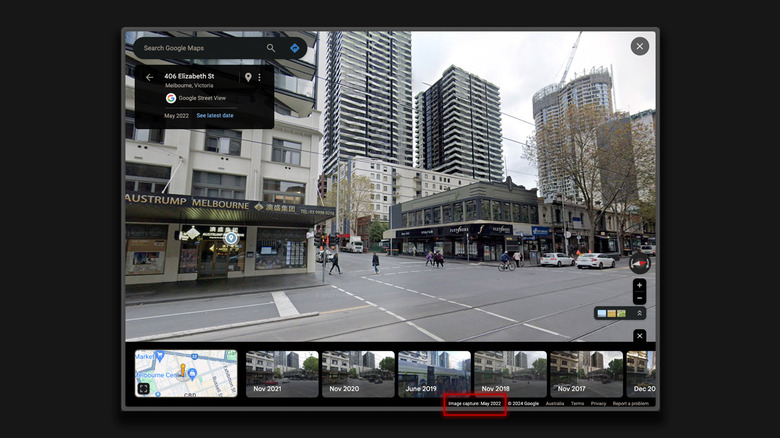This screenshot has width=780, height=438.
Task: Select the Nov 2020 imagery thumbnail
Action: (358, 374)
